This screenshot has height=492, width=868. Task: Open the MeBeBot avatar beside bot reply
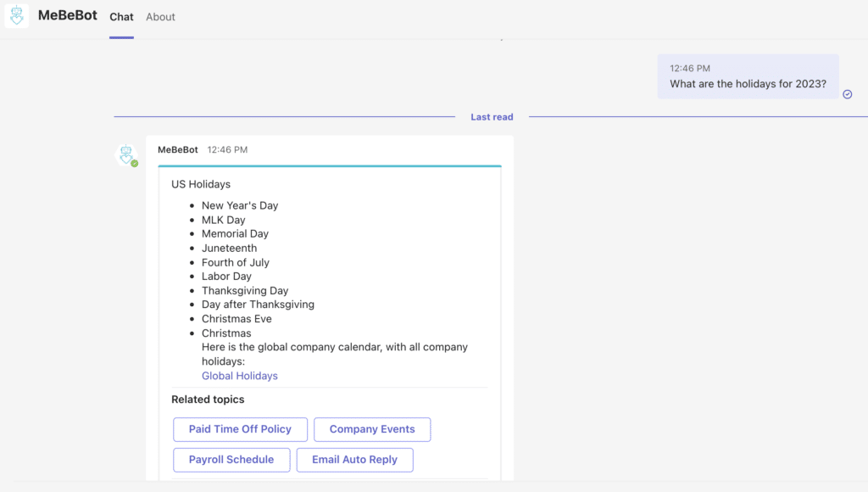pos(126,154)
